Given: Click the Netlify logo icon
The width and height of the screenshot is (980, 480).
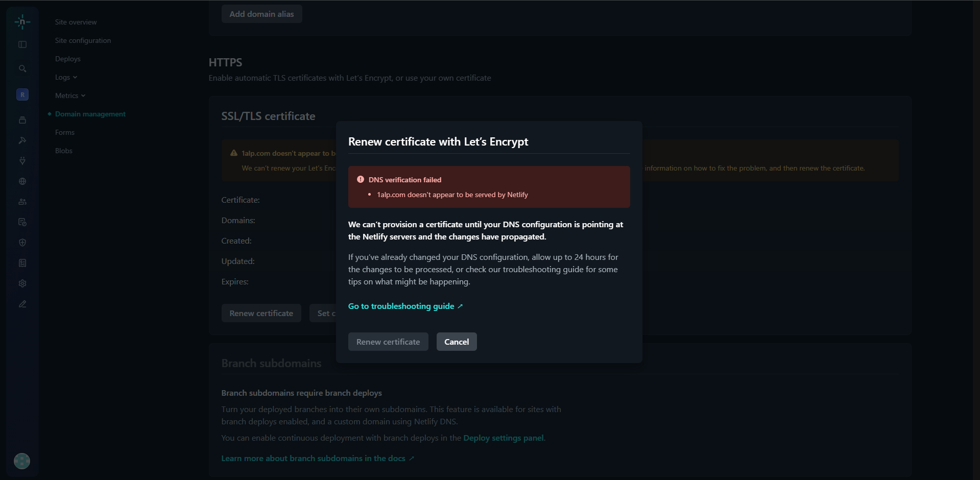Looking at the screenshot, I should [22, 22].
